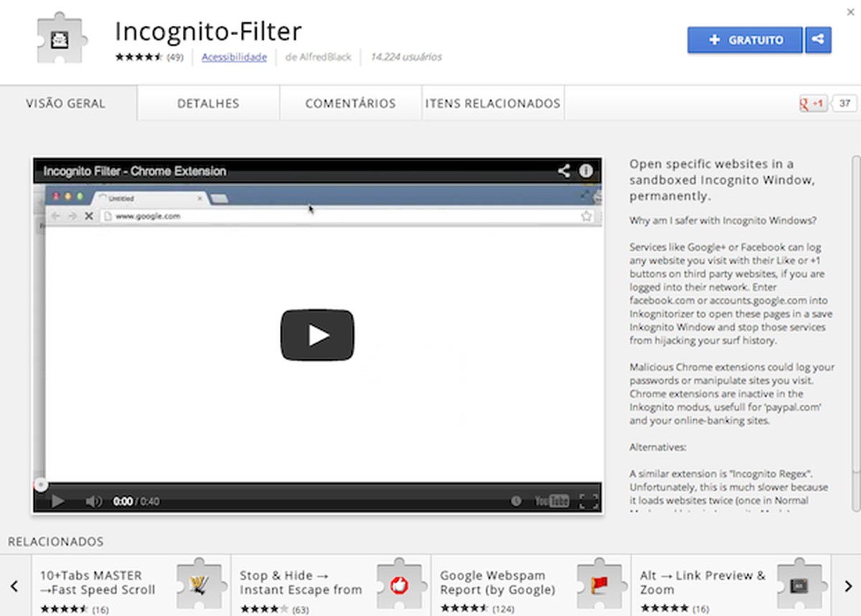This screenshot has width=861, height=616.
Task: Switch to the ITENS RELACIONADOS tab
Action: [492, 103]
